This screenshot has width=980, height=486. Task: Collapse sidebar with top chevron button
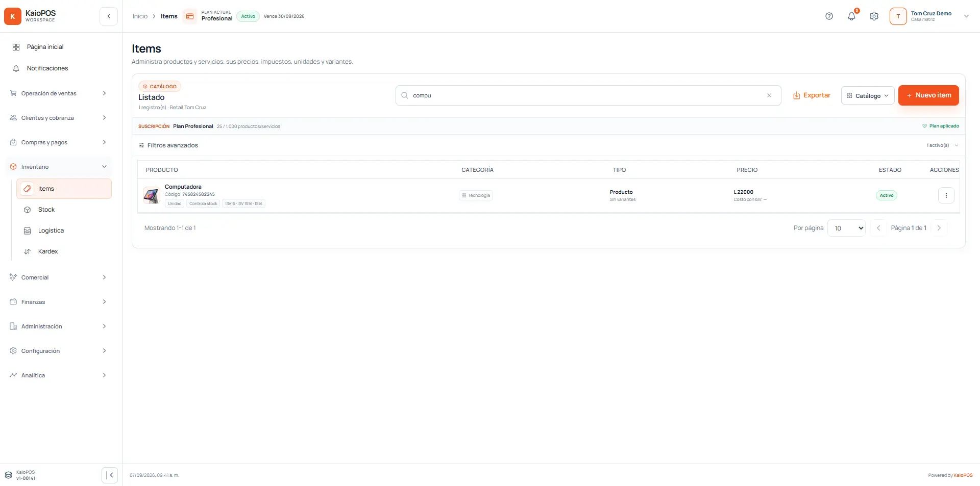pos(109,16)
